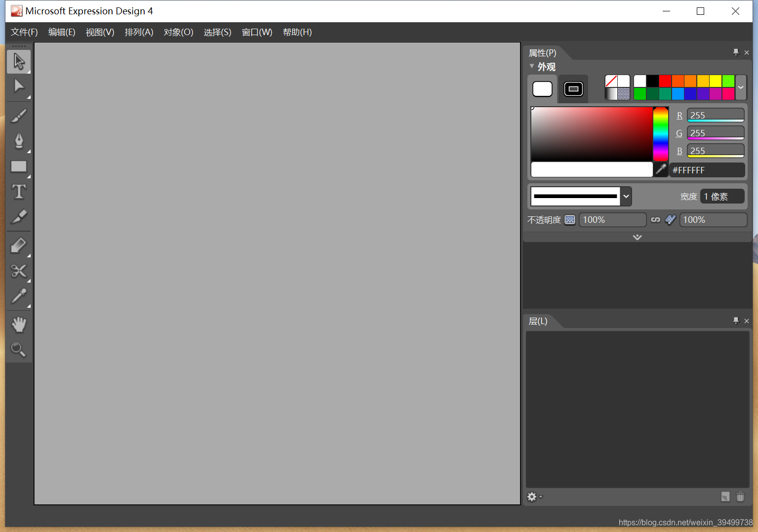Select the Selection arrow tool
This screenshot has height=532, width=758.
point(19,61)
